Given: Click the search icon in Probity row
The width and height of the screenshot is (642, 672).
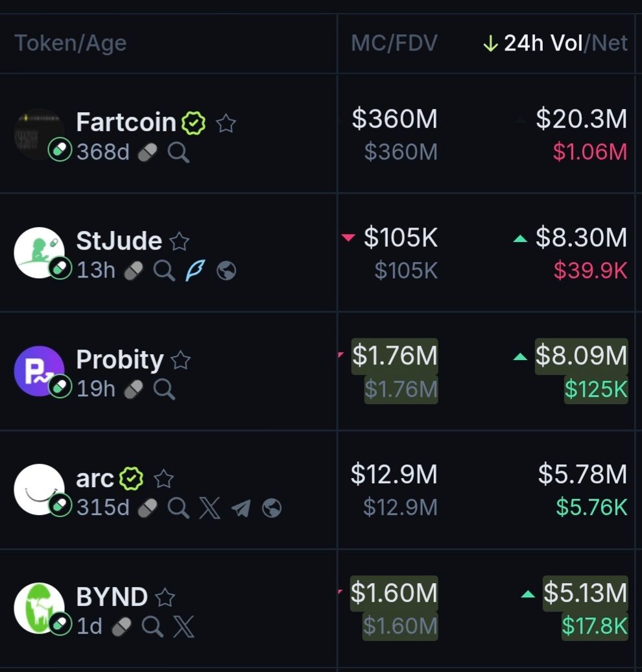Looking at the screenshot, I should coord(164,390).
